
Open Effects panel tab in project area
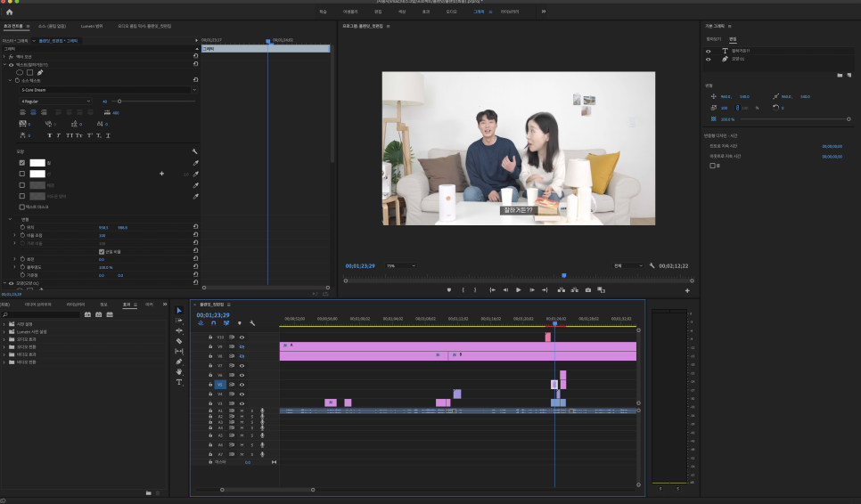(x=127, y=305)
